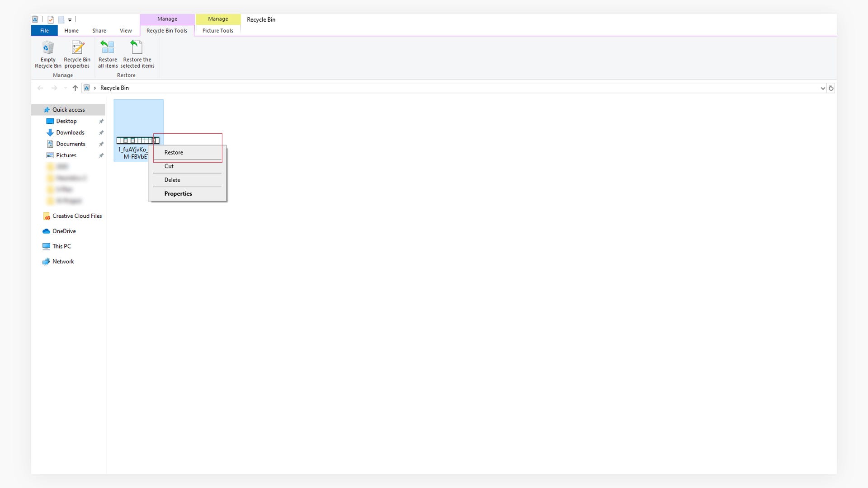Open the Customize Quick Access Toolbar dropdown
The image size is (868, 488).
point(70,20)
